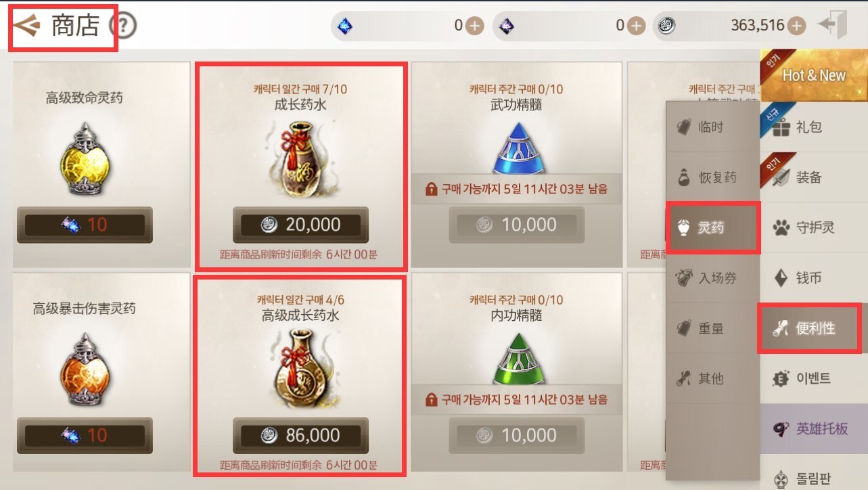The height and width of the screenshot is (490, 868).
Task: Add silver coins with plus icon
Action: (796, 26)
